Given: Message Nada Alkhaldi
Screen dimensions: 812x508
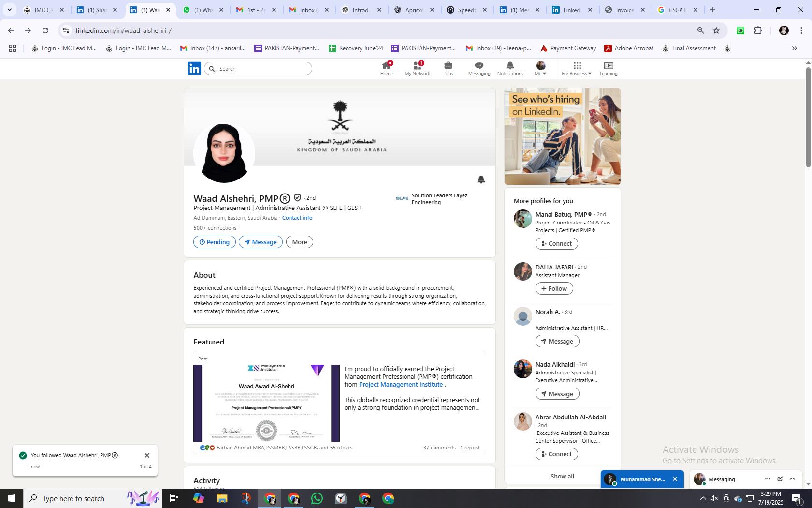Looking at the screenshot, I should click(x=557, y=394).
